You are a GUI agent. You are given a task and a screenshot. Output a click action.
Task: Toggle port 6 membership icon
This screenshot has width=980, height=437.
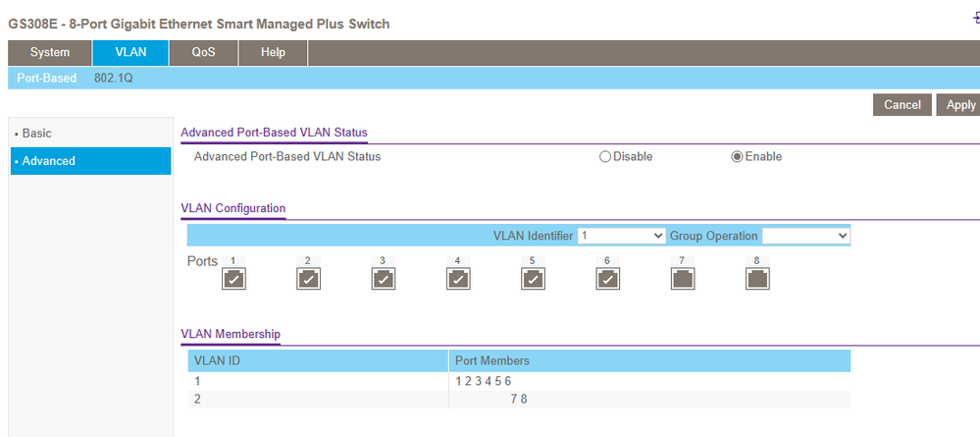pyautogui.click(x=607, y=280)
